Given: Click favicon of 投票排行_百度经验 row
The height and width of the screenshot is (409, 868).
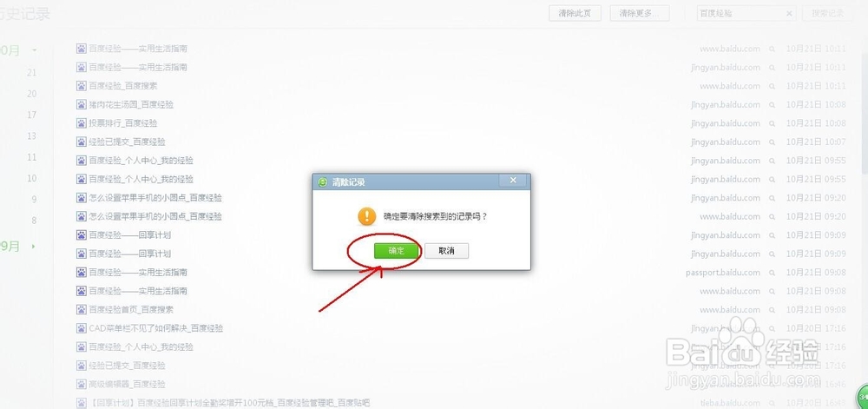Looking at the screenshot, I should [x=82, y=122].
